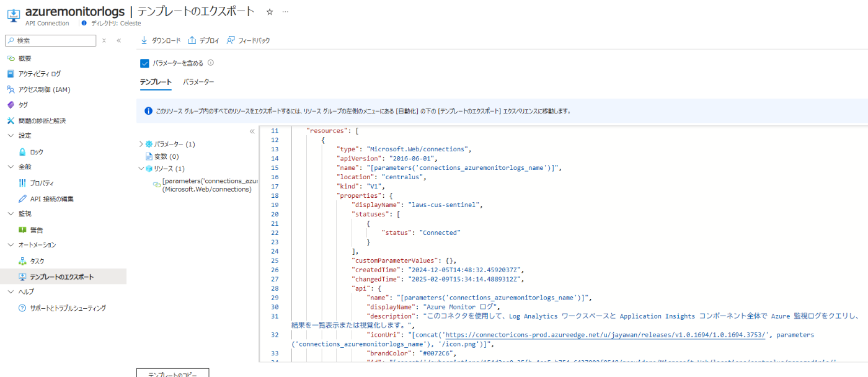The image size is (868, 377).
Task: Collapse the 設定 section in sidebar
Action: (11, 136)
